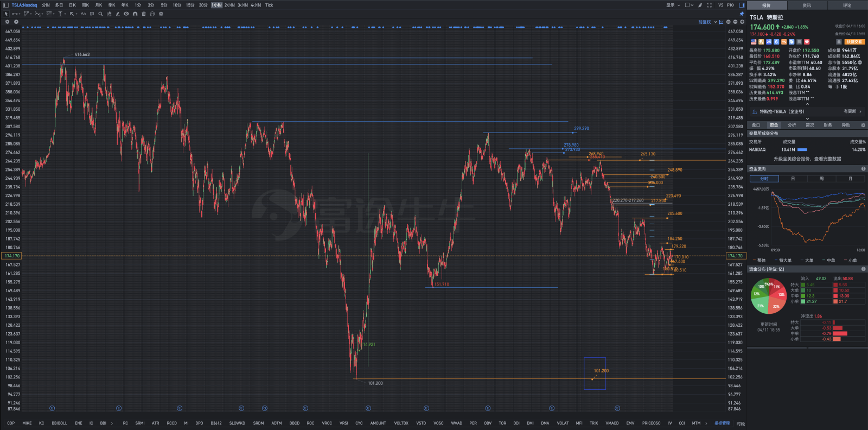Toggle 整体 series in capital flow legend
Viewport: 868px width, 430px height.
click(x=758, y=260)
